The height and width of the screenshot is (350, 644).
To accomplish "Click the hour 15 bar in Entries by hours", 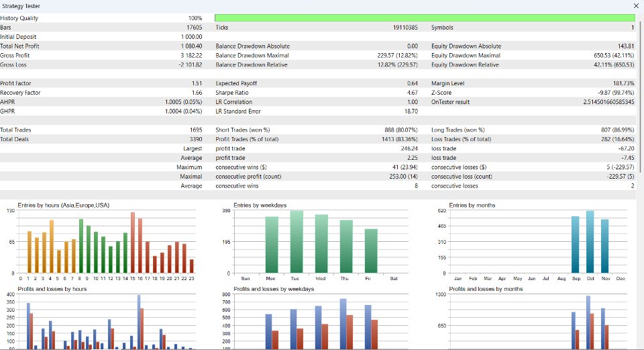I will (x=133, y=243).
